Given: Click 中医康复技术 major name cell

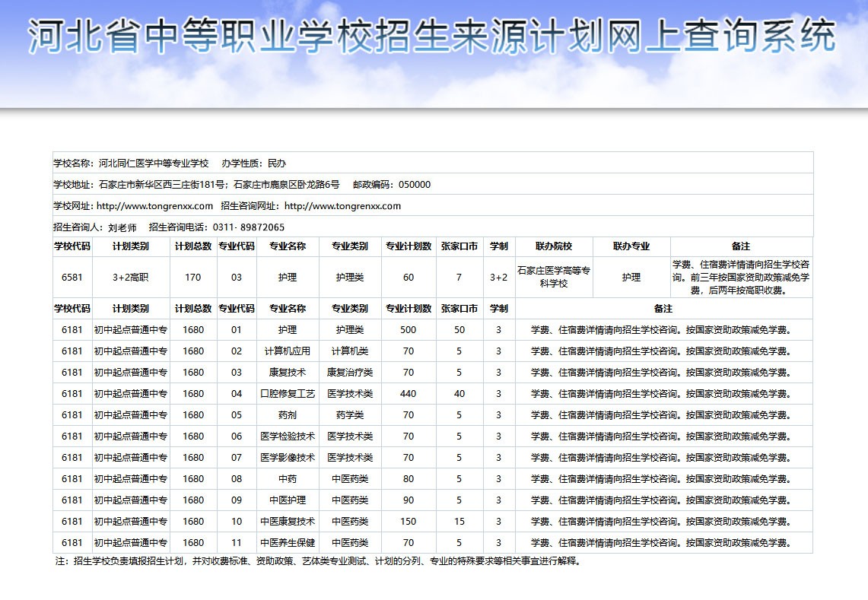Looking at the screenshot, I should [x=288, y=522].
